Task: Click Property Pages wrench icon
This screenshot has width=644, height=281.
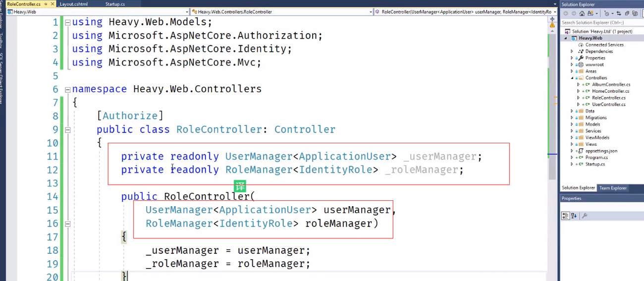Action: 585,216
